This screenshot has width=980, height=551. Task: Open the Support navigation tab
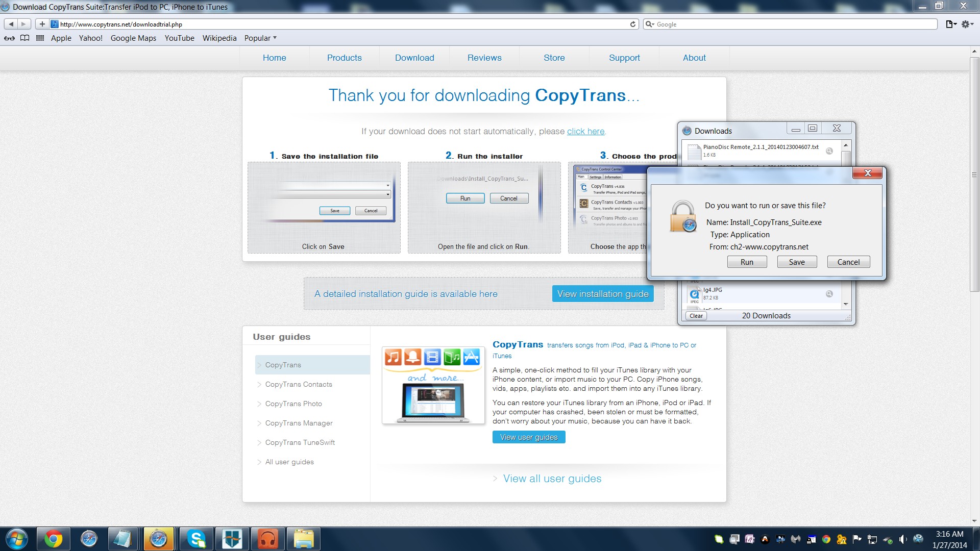624,58
